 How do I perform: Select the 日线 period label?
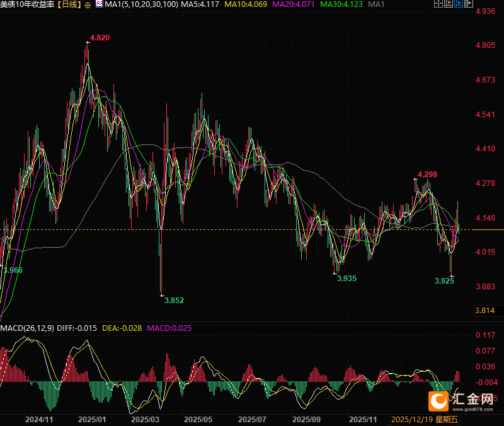click(x=70, y=5)
